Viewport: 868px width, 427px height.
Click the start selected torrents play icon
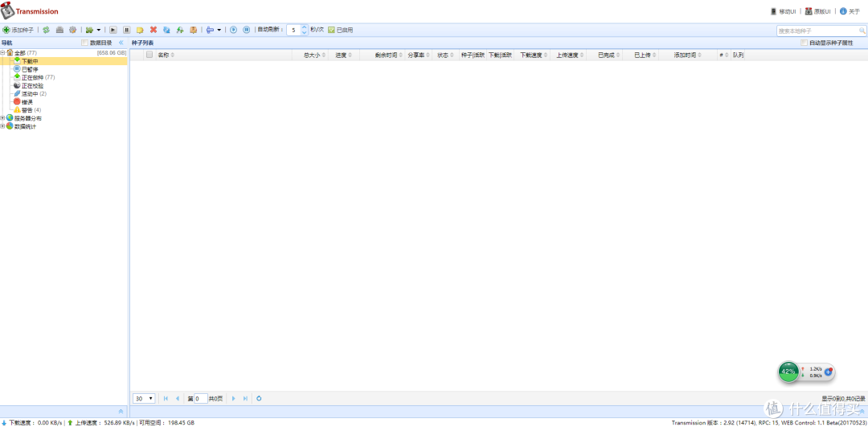tap(113, 30)
